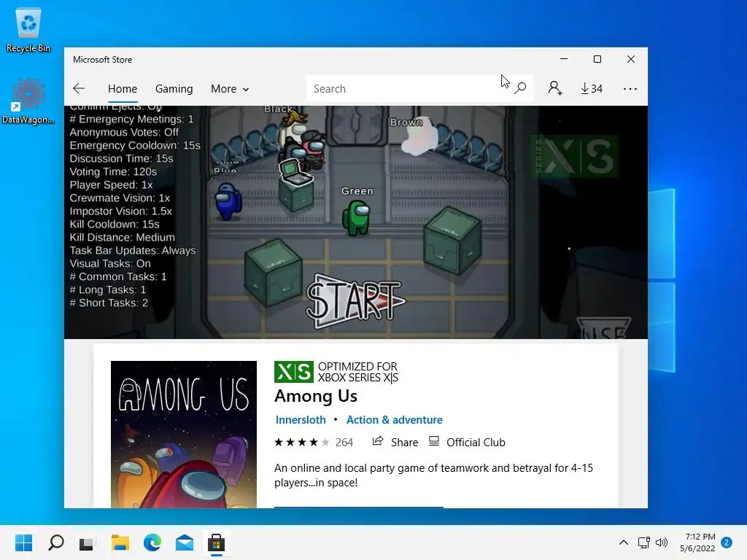747x560 pixels.
Task: Click the Share button
Action: pos(395,442)
